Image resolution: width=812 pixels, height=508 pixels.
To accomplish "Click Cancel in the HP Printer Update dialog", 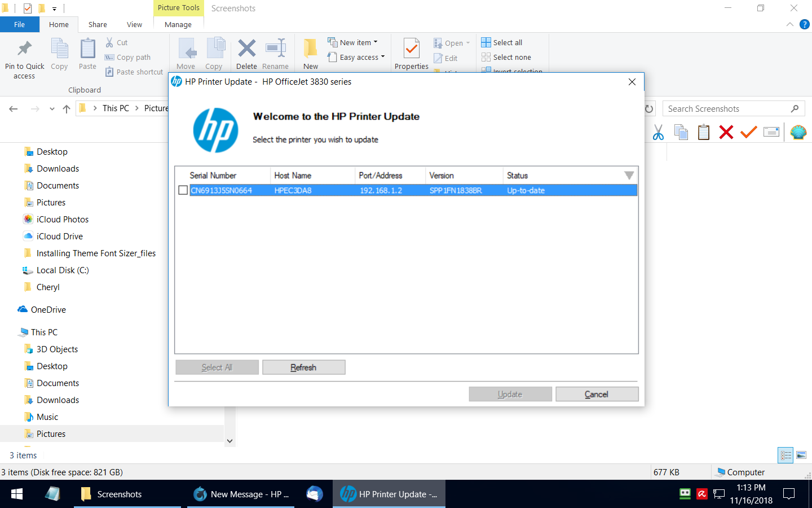I will [x=597, y=395].
